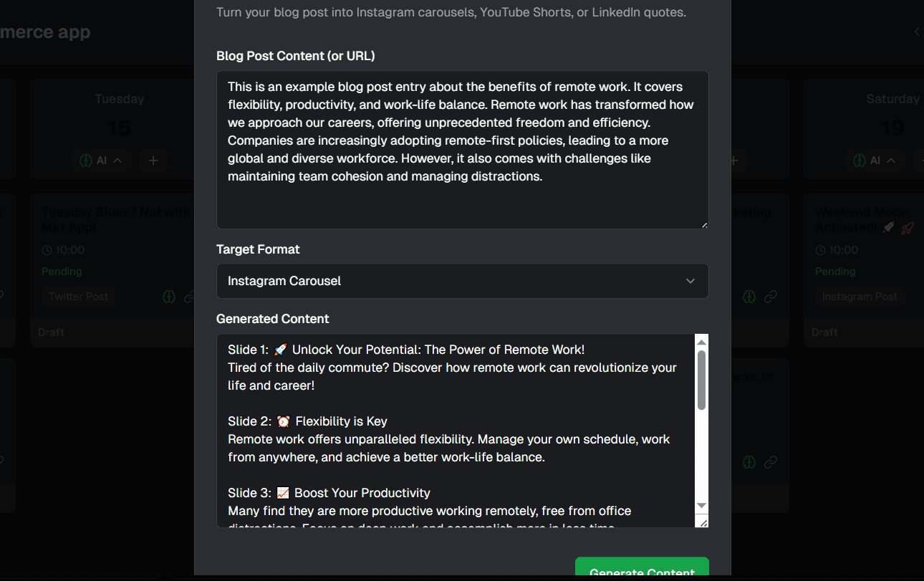Expand the AI dropdown under Tuesday
The height and width of the screenshot is (581, 924).
102,160
